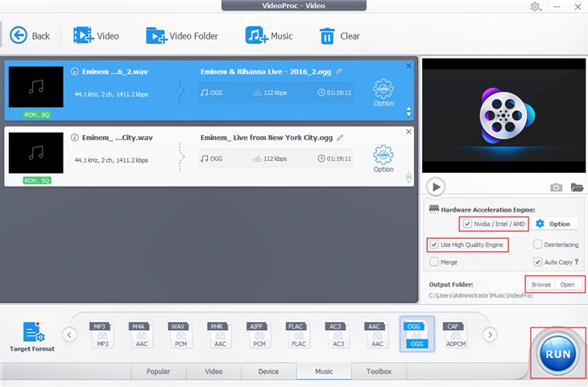Select FLAC format
588x387 pixels.
(x=299, y=335)
